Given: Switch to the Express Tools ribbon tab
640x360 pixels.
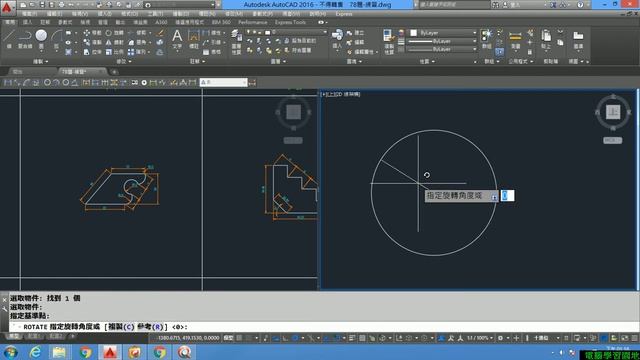Looking at the screenshot, I should click(x=290, y=22).
